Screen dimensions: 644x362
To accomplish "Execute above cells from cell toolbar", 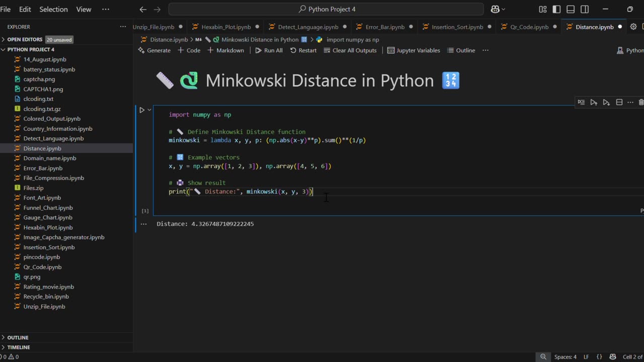I will point(594,102).
